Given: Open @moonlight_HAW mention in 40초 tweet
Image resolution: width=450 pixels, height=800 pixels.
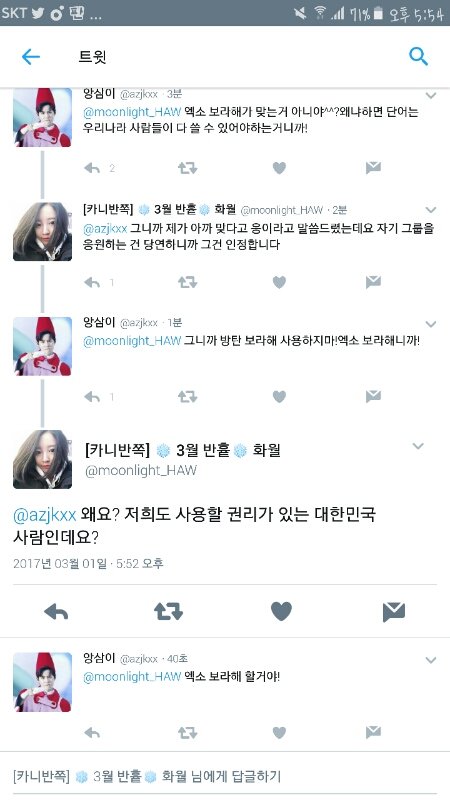Looking at the screenshot, I should pyautogui.click(x=132, y=677).
